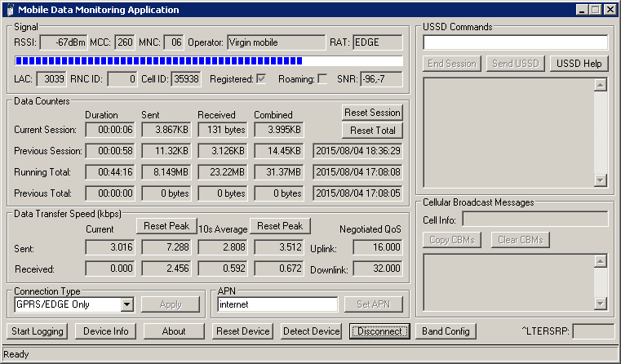Select the GPRS/EDGE Only combo box
The height and width of the screenshot is (364, 621).
pyautogui.click(x=74, y=304)
